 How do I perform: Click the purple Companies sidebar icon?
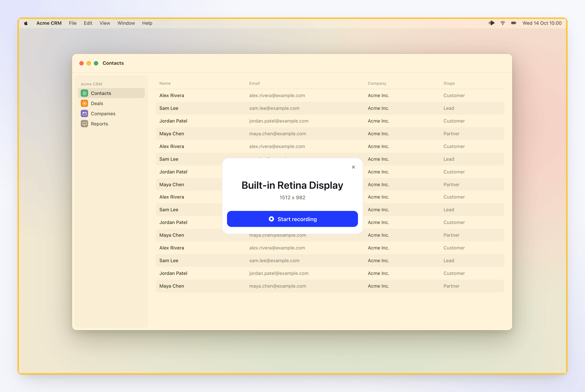coord(84,114)
